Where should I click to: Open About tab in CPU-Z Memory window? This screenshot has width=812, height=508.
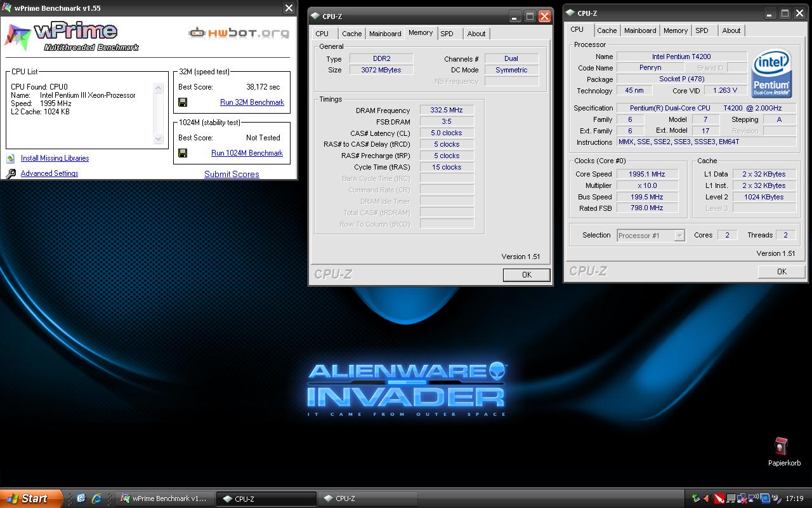point(476,34)
